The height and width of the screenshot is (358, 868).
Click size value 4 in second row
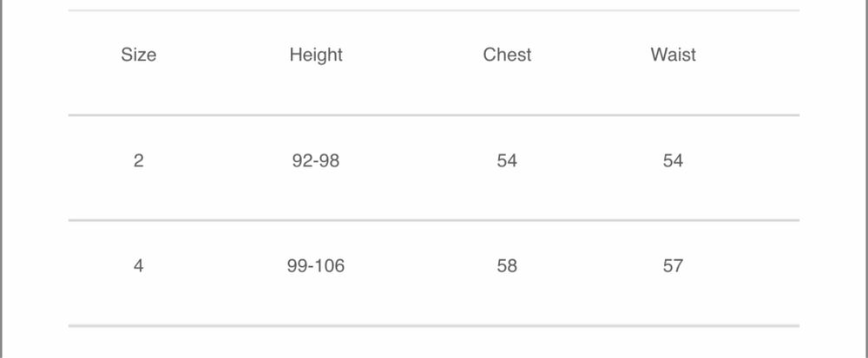(139, 266)
